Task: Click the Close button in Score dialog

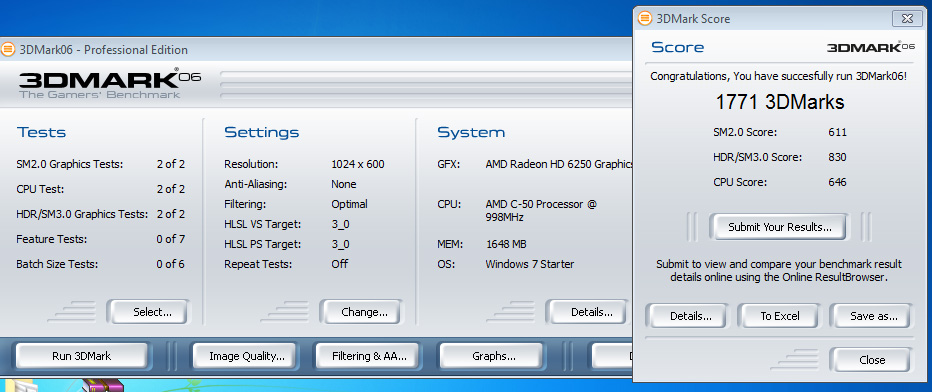Action: coord(872,360)
